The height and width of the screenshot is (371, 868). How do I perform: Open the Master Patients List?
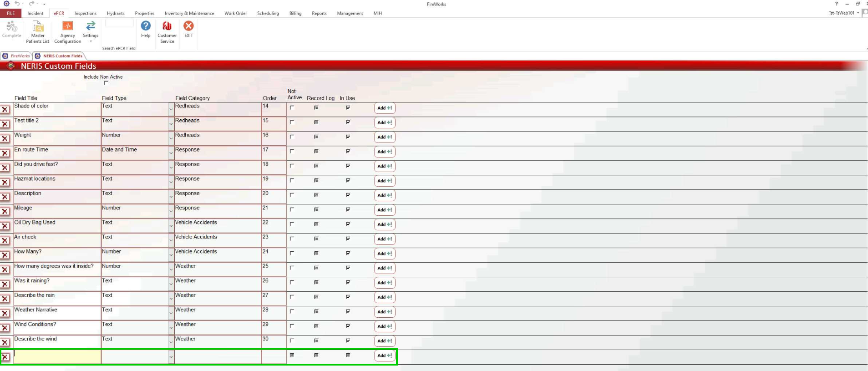pos(38,32)
